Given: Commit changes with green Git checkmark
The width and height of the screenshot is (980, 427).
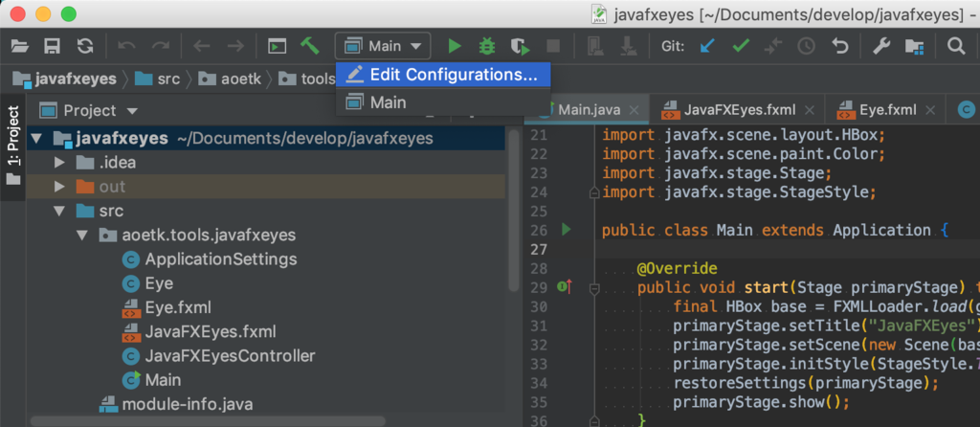Looking at the screenshot, I should click(x=741, y=46).
